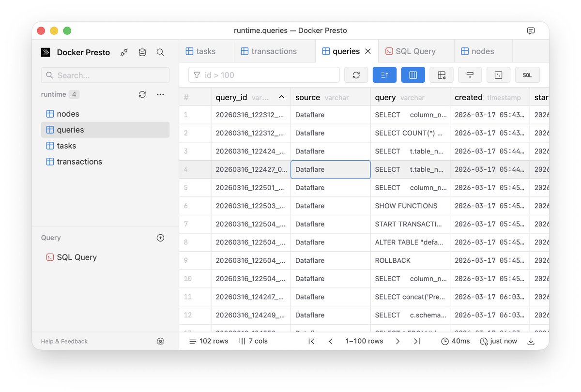The width and height of the screenshot is (581, 392).
Task: Click the database cylinder icon in sidebar header
Action: pyautogui.click(x=142, y=52)
